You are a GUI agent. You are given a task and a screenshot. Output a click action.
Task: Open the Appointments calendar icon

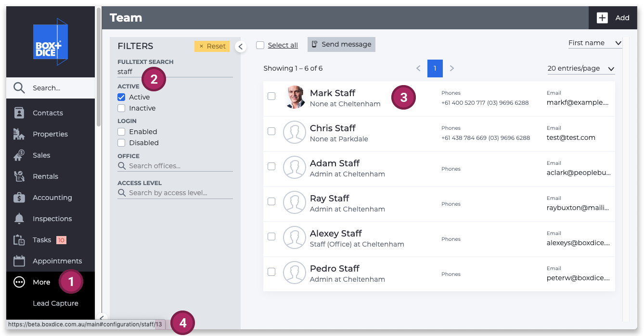point(19,261)
